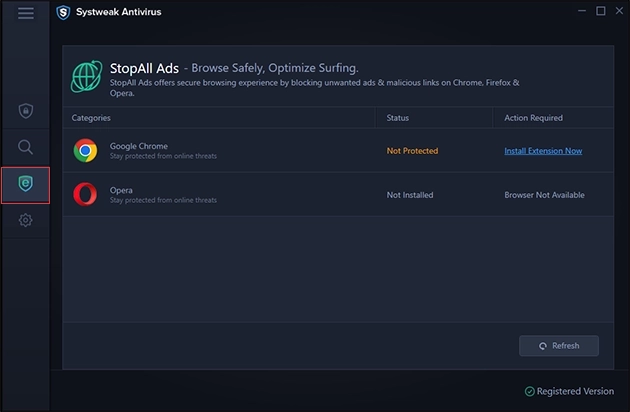The width and height of the screenshot is (630, 412).
Task: Click the StopAll Ads globe icon
Action: (86, 76)
